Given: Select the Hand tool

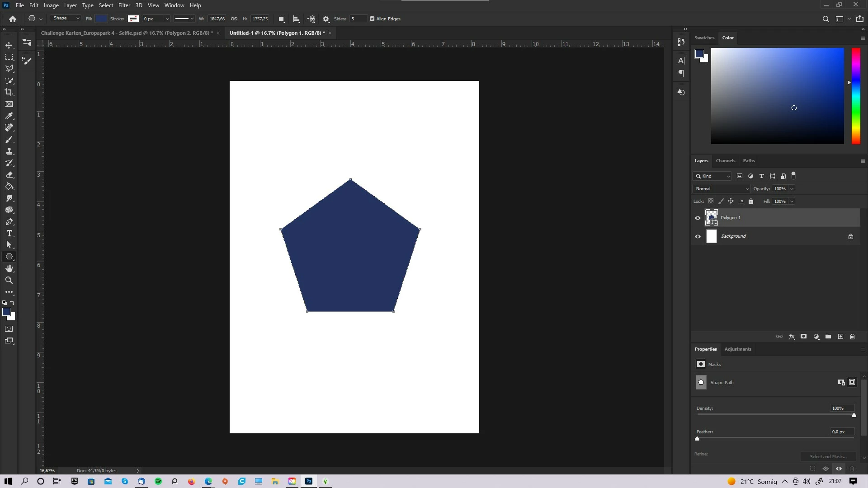Looking at the screenshot, I should pos(9,268).
